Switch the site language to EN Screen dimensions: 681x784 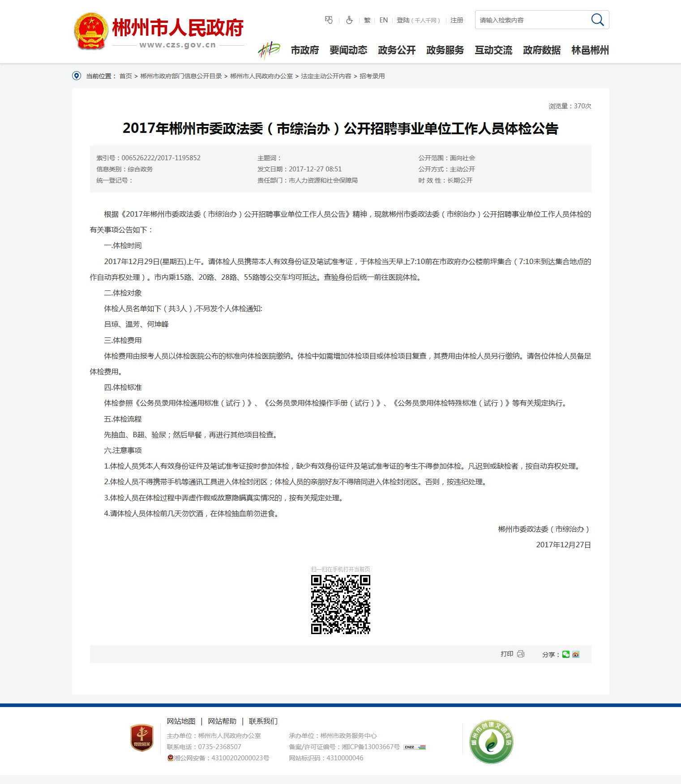384,20
